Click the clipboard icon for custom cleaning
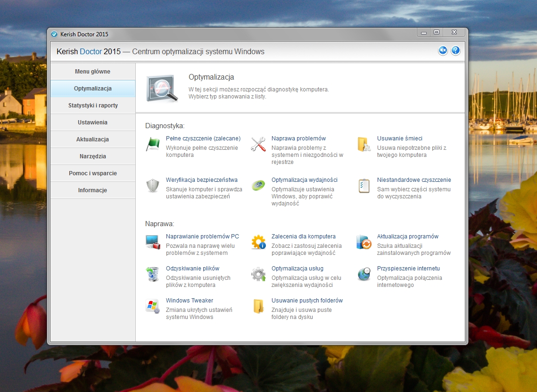Viewport: 537px width, 392px height. coord(364,186)
